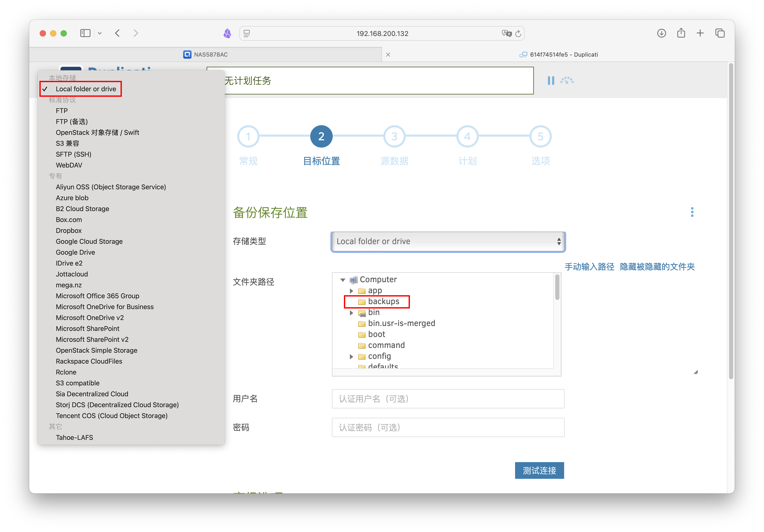Pick mega.nz in the storage type list
Viewport: 764px width, 532px height.
pyautogui.click(x=69, y=285)
